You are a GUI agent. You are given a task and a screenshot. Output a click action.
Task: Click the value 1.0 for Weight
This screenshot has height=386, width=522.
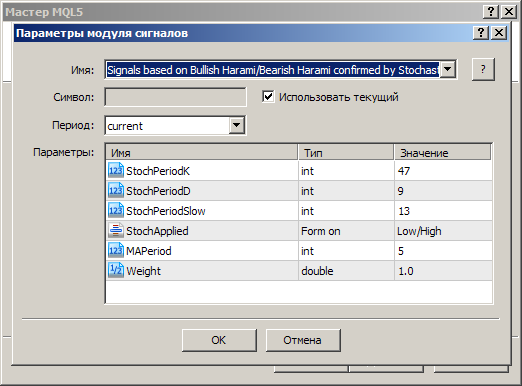pos(406,271)
